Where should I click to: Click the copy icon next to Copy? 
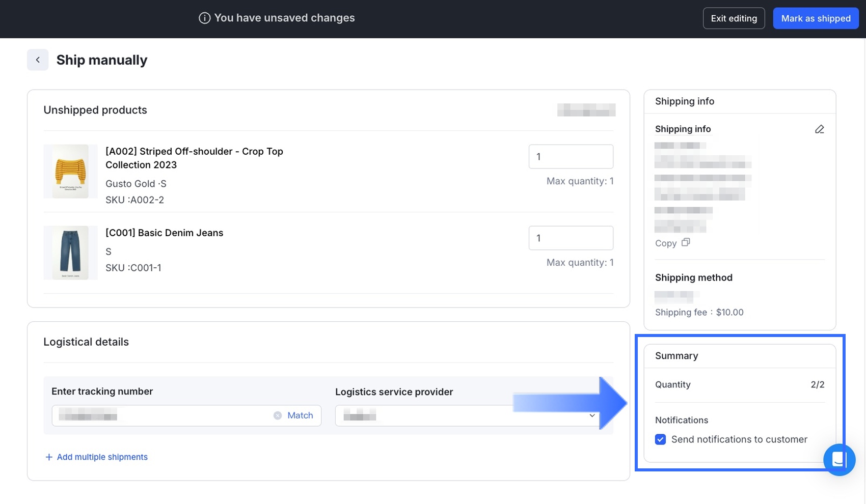point(686,242)
